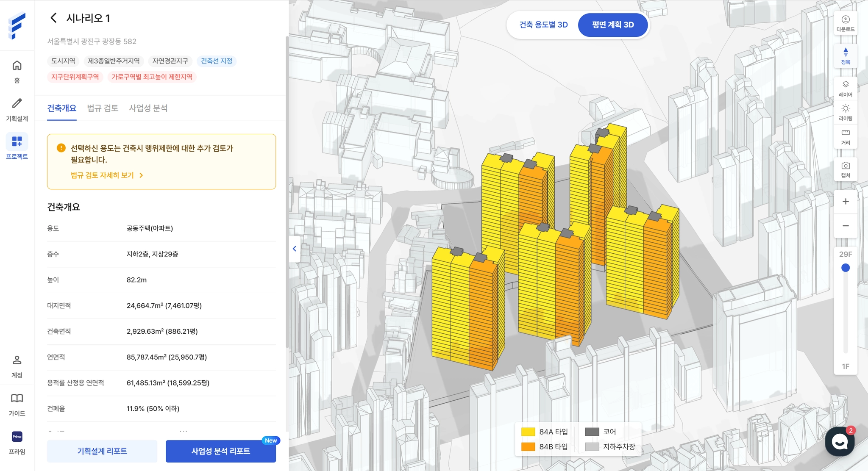Open the 기획설계 pencil icon in the sidebar
This screenshot has width=868, height=471.
[17, 109]
